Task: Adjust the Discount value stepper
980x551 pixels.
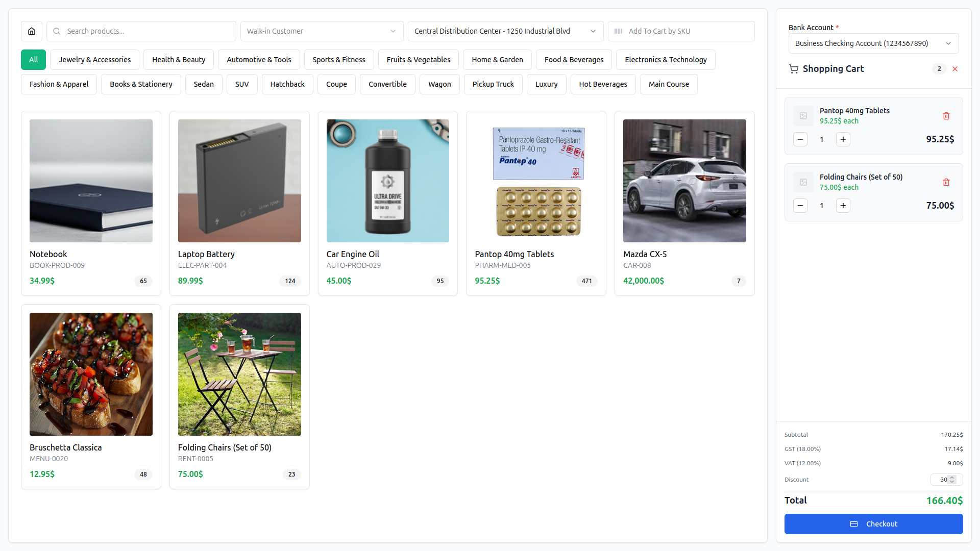Action: click(951, 480)
